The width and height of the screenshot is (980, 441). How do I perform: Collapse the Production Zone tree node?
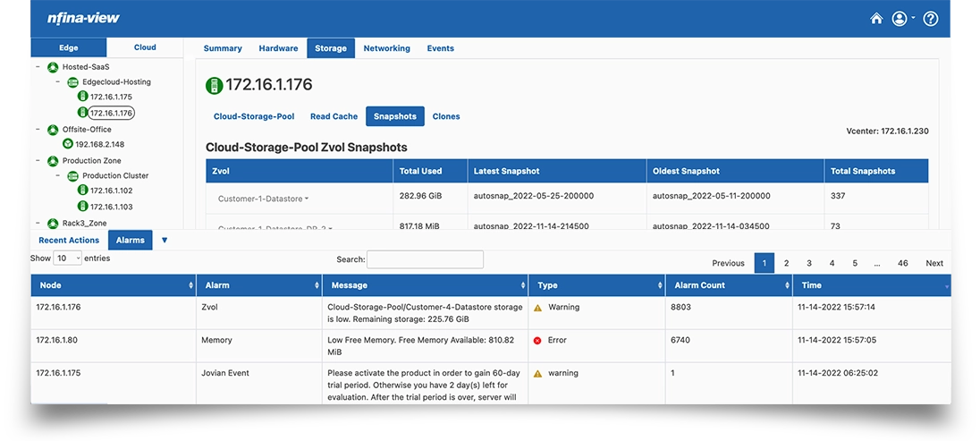37,161
